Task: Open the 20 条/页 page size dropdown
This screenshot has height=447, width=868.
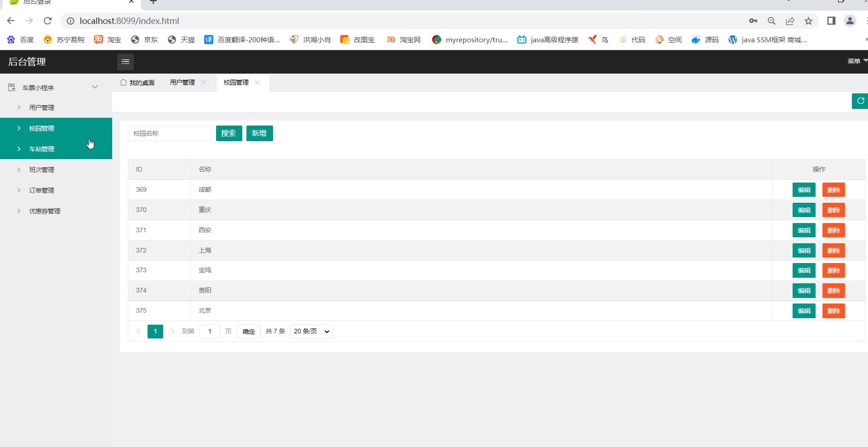Action: 311,331
